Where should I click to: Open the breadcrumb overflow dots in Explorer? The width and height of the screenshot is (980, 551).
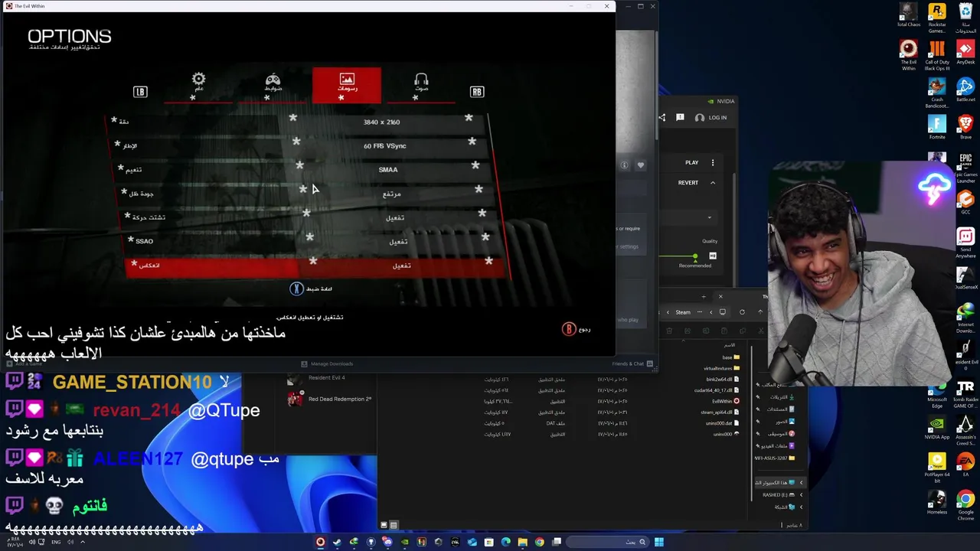click(698, 312)
